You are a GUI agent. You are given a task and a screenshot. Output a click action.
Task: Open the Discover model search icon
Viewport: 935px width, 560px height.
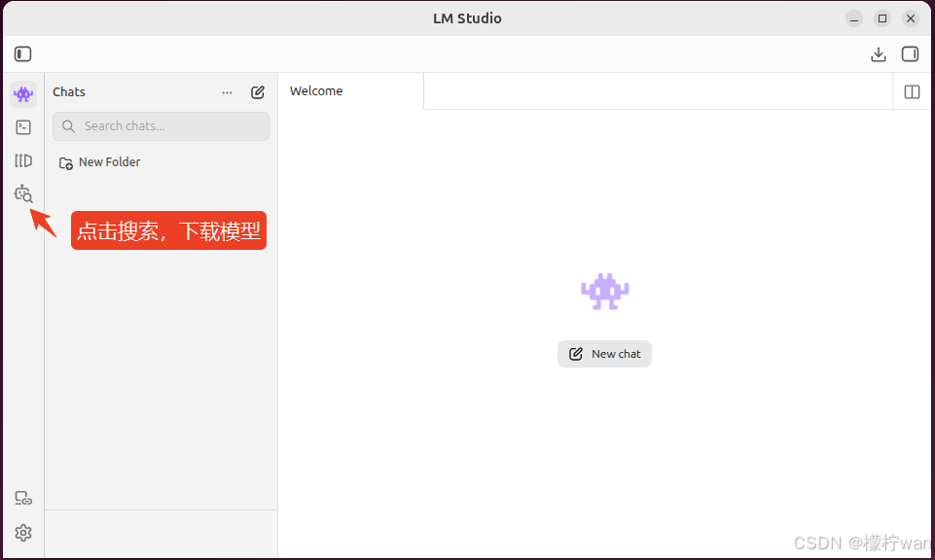coord(23,193)
